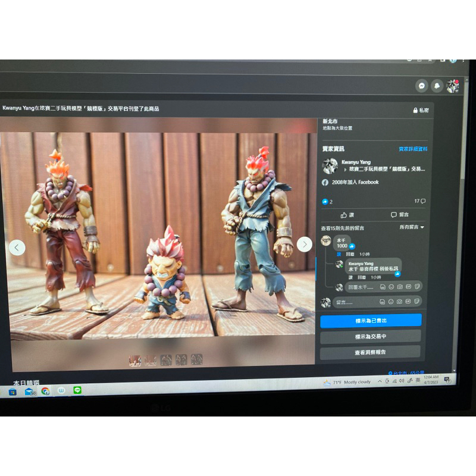
Task: Open the volume control in system tray
Action: 402,381
